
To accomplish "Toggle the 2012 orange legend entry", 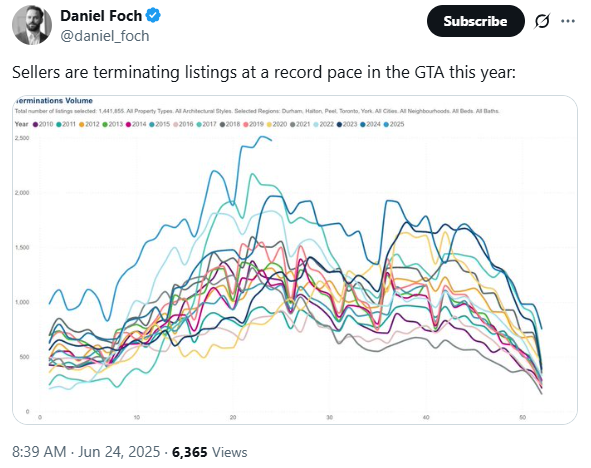I will coord(89,124).
